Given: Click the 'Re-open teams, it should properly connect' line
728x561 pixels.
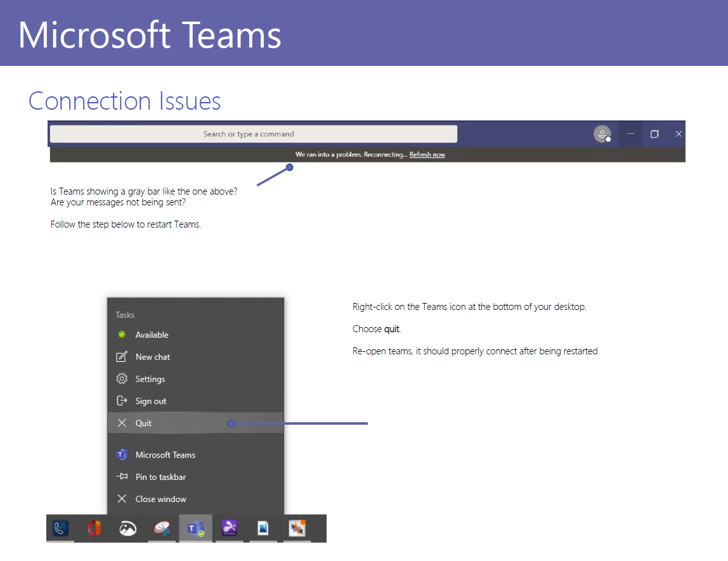Looking at the screenshot, I should point(475,351).
